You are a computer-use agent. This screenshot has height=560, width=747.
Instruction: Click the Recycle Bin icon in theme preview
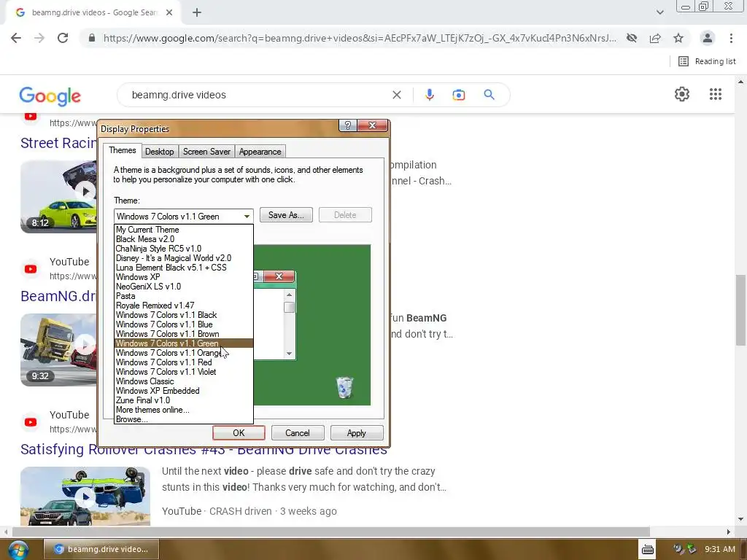click(344, 387)
